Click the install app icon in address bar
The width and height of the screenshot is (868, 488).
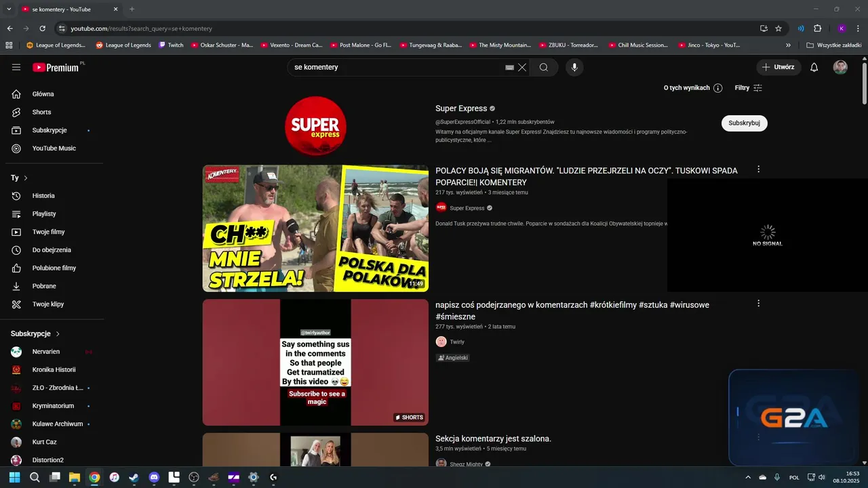[x=764, y=28]
